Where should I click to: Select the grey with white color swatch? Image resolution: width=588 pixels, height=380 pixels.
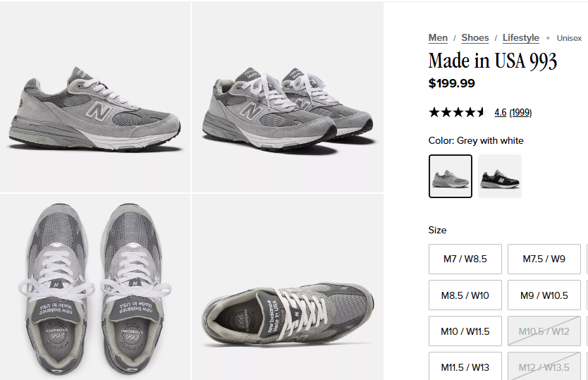[451, 176]
